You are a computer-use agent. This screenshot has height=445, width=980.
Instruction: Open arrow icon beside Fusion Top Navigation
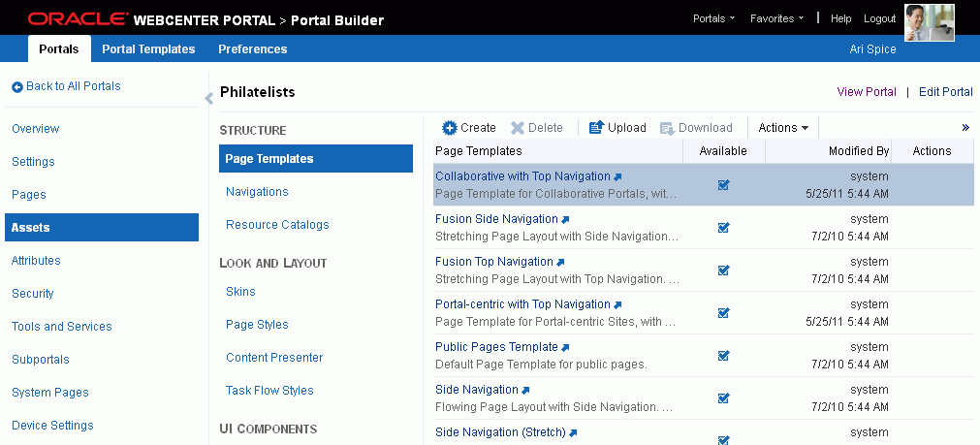coord(560,263)
